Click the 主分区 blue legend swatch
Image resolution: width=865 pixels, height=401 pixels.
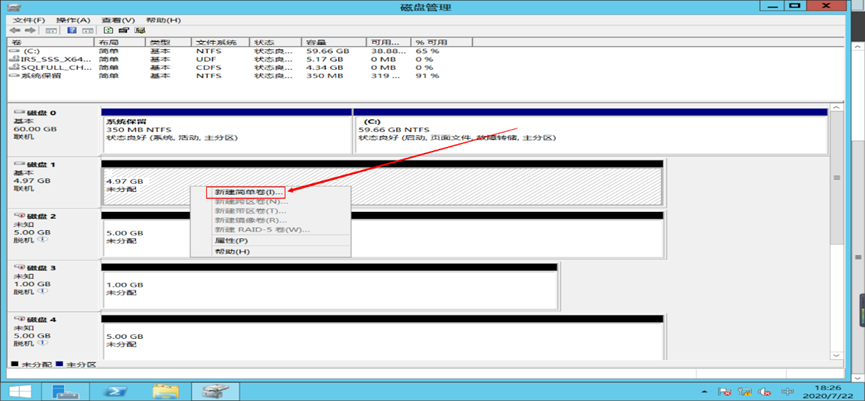coord(58,365)
